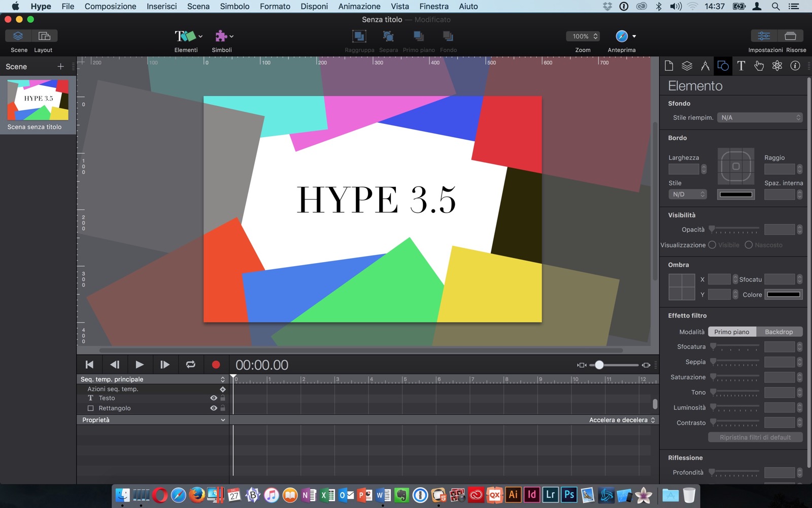Viewport: 812px width, 508px height.
Task: Toggle timeline loop playback
Action: pyautogui.click(x=191, y=365)
